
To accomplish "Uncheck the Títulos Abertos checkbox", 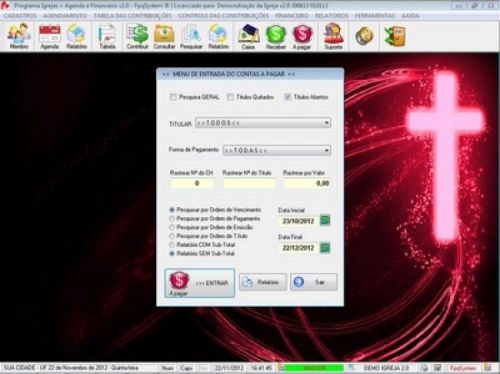I will coord(287,97).
